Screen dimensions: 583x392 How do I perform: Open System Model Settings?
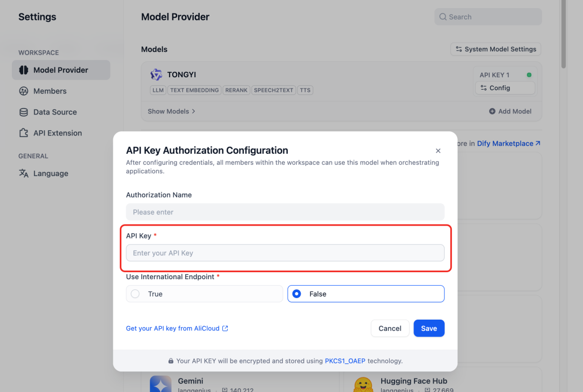point(496,49)
